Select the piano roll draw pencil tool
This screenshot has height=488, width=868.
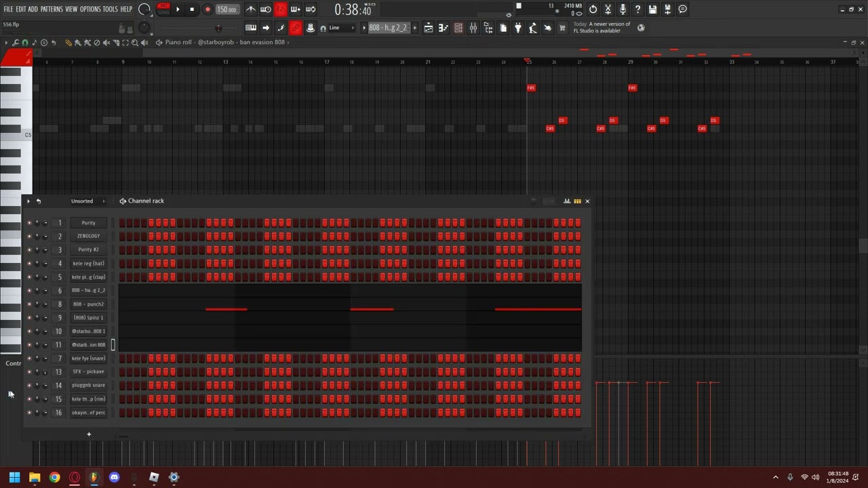[68, 43]
